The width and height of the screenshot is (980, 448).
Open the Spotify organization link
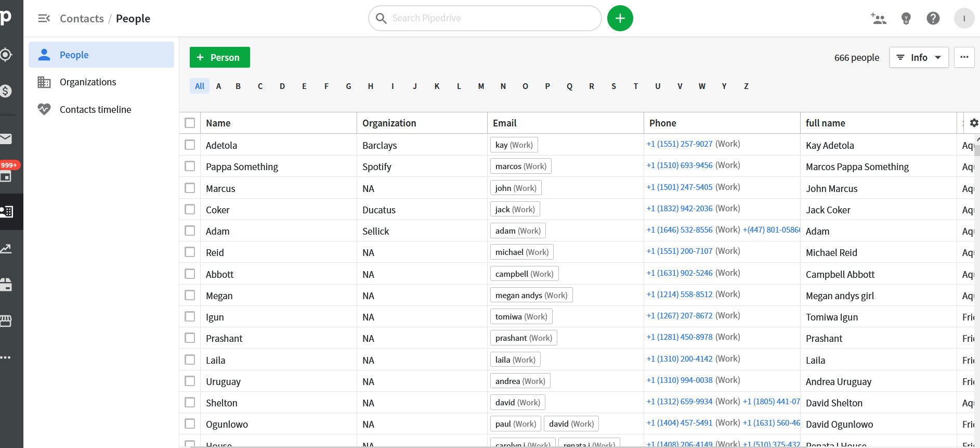[377, 167]
